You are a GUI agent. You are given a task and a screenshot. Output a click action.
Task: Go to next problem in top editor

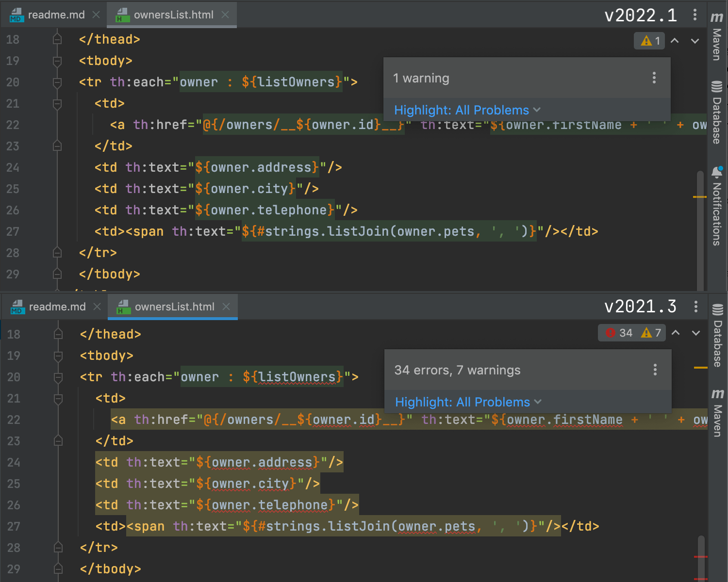695,41
